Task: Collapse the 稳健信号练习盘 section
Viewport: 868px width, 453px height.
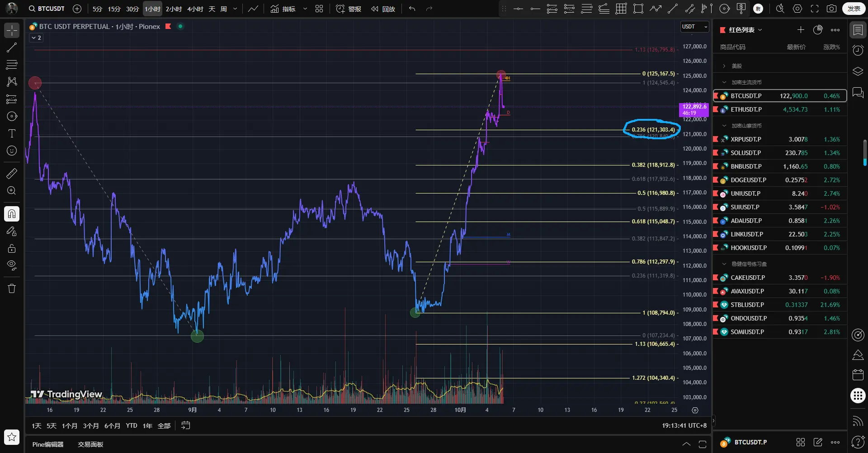Action: pyautogui.click(x=724, y=264)
